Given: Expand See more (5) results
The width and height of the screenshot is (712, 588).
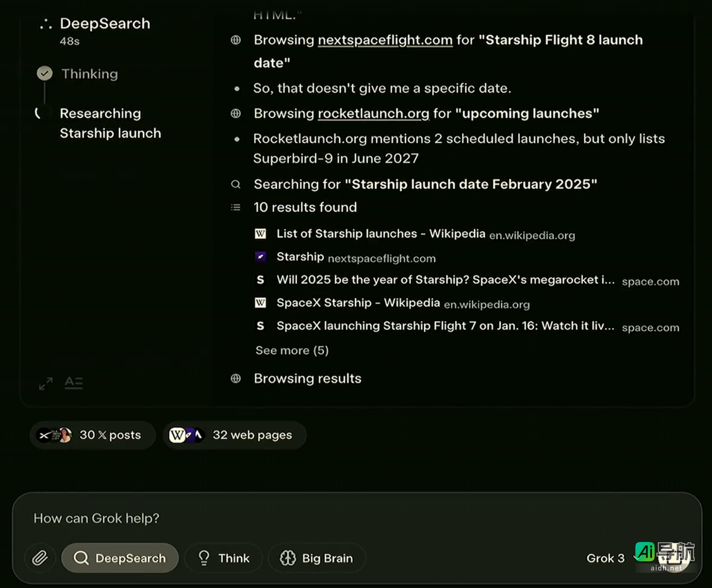Looking at the screenshot, I should coord(292,351).
